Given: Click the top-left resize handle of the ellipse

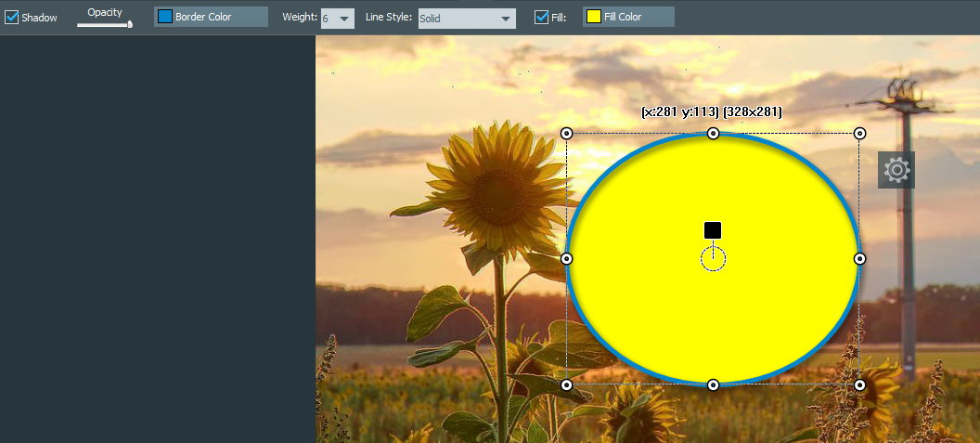Looking at the screenshot, I should (567, 134).
